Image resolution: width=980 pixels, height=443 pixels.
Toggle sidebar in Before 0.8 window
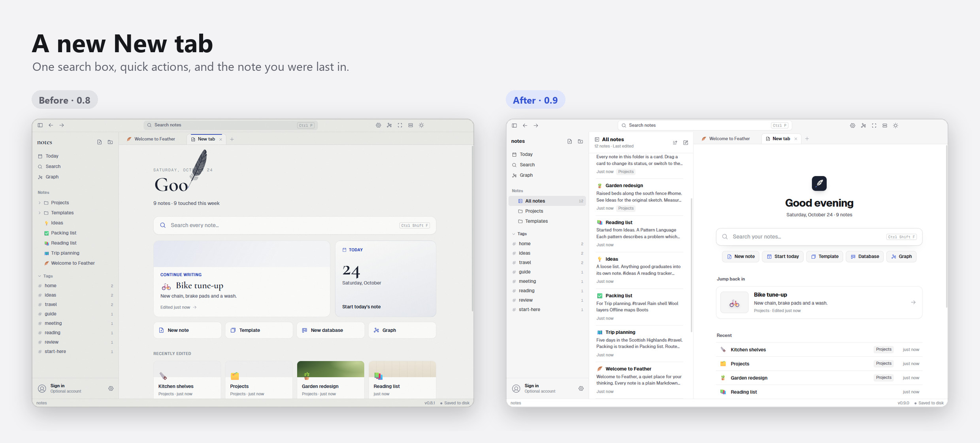pos(40,125)
